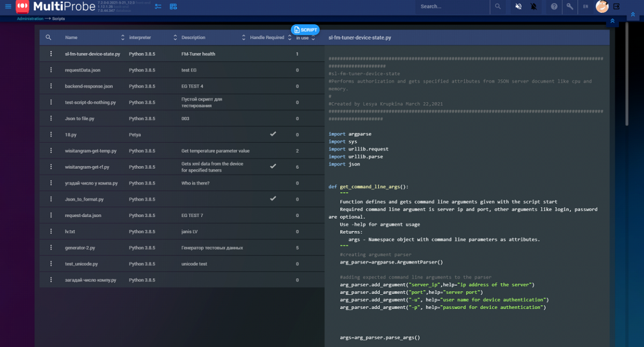Viewport: 644px width, 347px height.
Task: Click the blue SCRIPT add button
Action: [x=305, y=30]
